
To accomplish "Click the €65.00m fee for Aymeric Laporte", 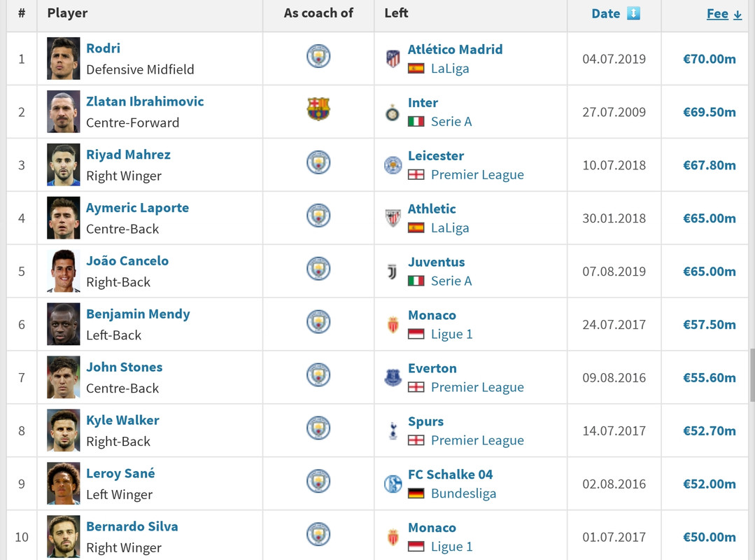I will point(710,218).
